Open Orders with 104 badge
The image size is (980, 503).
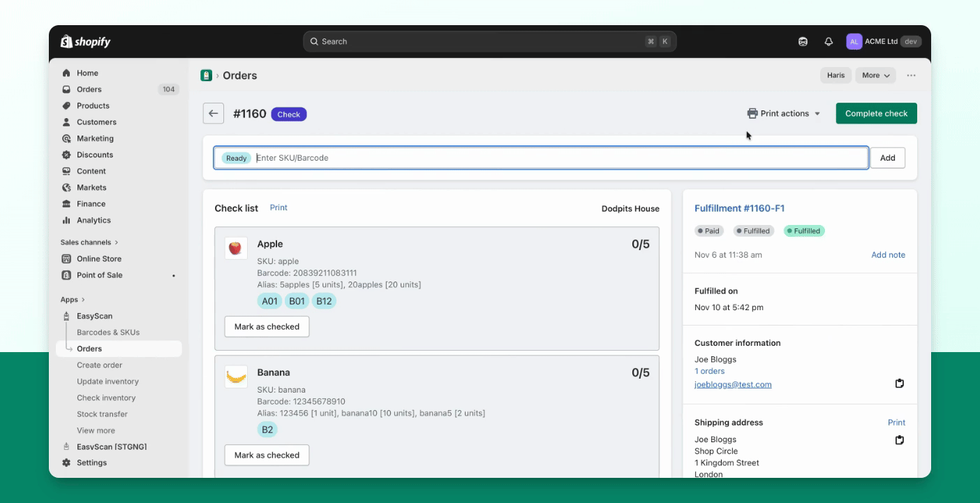click(x=89, y=89)
